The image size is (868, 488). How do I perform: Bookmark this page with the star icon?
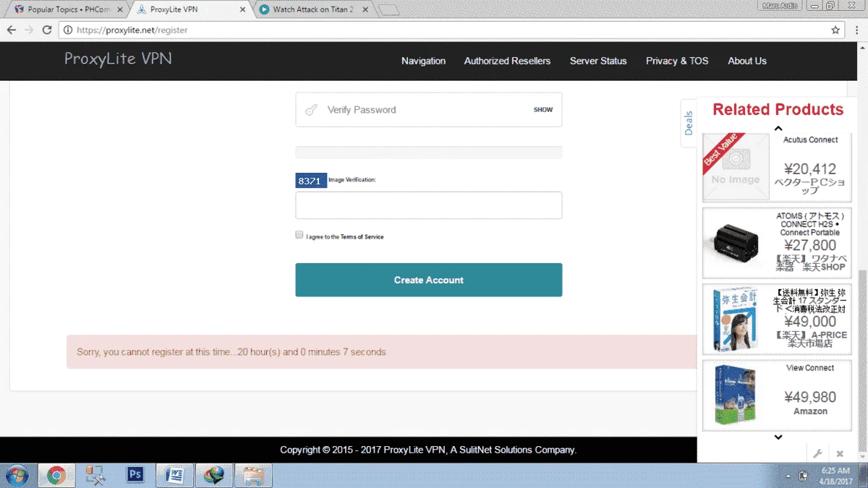[x=835, y=30]
